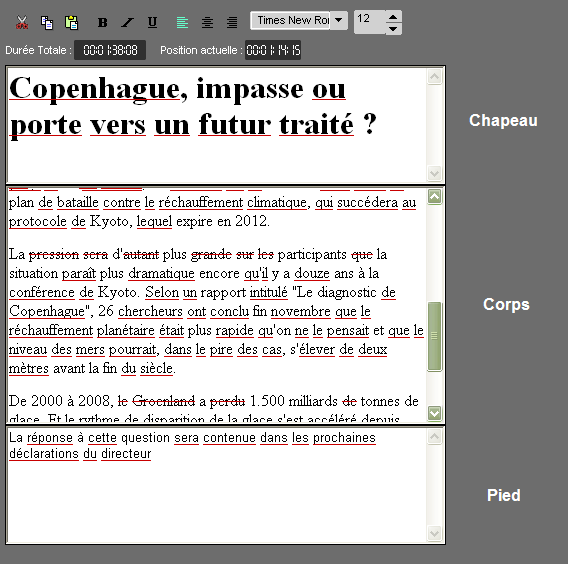Click the Corps scrollbar down arrow
Screen dimensions: 568x564
click(x=434, y=413)
